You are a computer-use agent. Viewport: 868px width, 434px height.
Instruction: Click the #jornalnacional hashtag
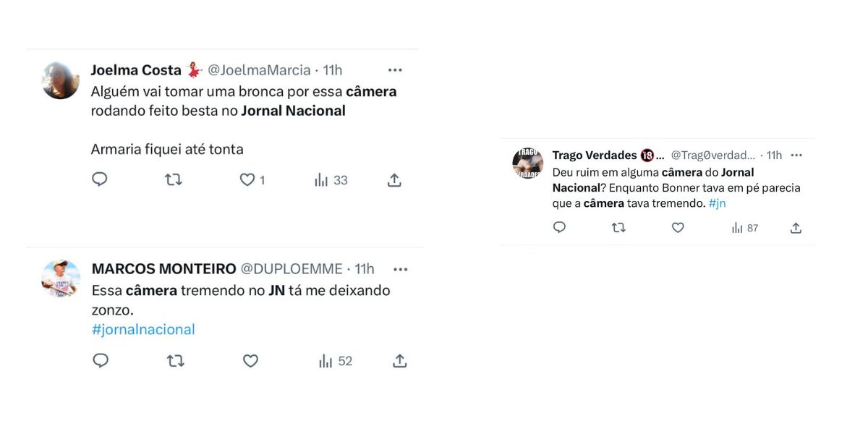143,330
